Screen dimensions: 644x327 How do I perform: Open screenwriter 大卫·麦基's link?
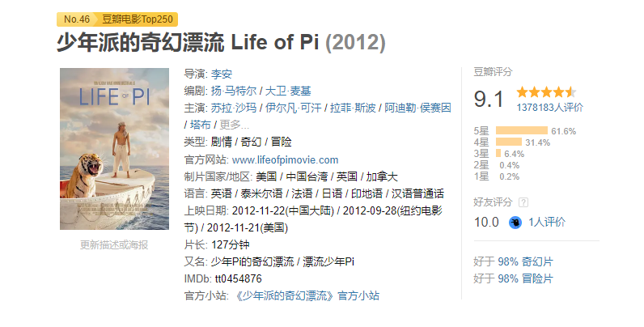point(288,91)
